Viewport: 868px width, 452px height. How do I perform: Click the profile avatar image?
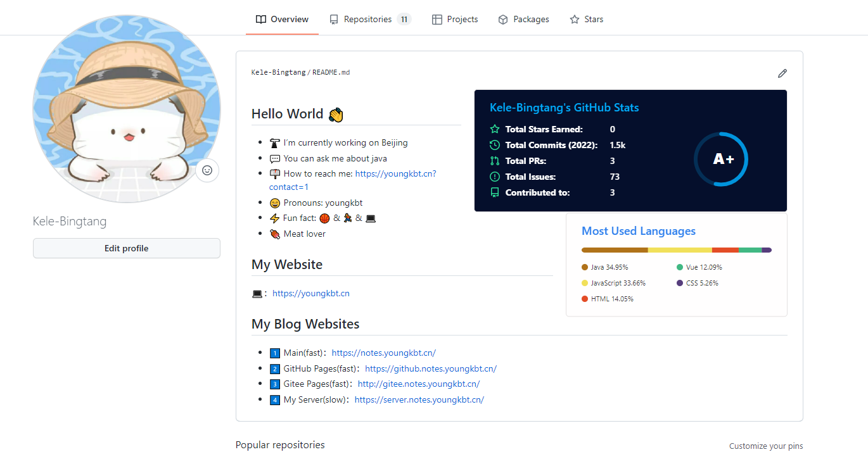(127, 109)
